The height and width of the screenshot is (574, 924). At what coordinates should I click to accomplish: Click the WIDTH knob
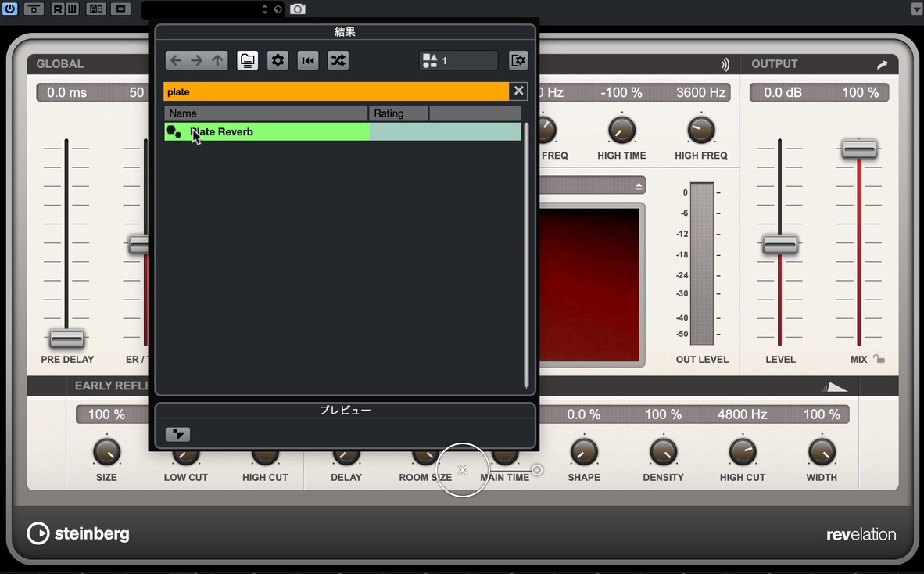coord(822,452)
